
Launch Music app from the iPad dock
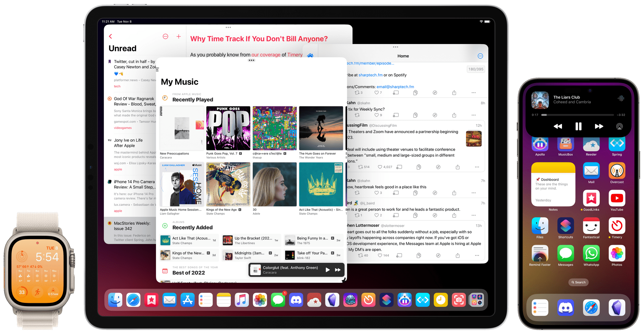tap(242, 300)
